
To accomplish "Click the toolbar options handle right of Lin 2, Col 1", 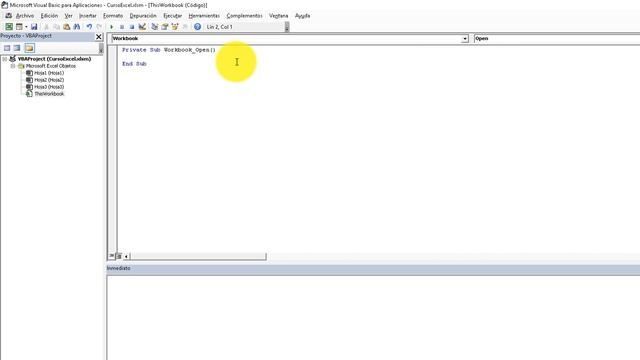I will coord(287,27).
